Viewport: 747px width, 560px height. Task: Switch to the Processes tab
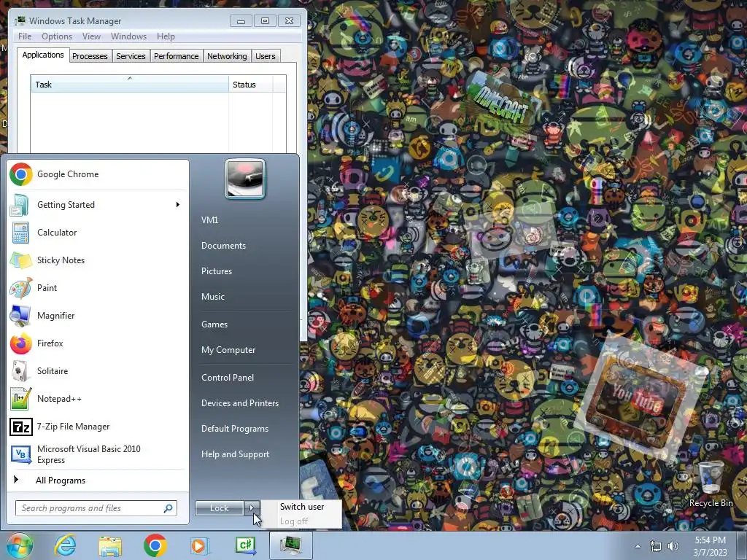tap(90, 56)
